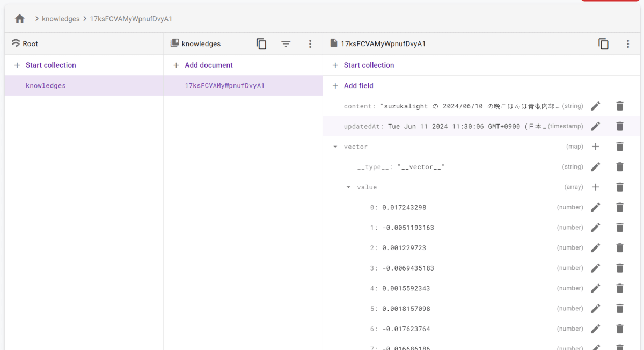Click value -0.017623764 at index 6
The image size is (644, 350).
[406, 329]
